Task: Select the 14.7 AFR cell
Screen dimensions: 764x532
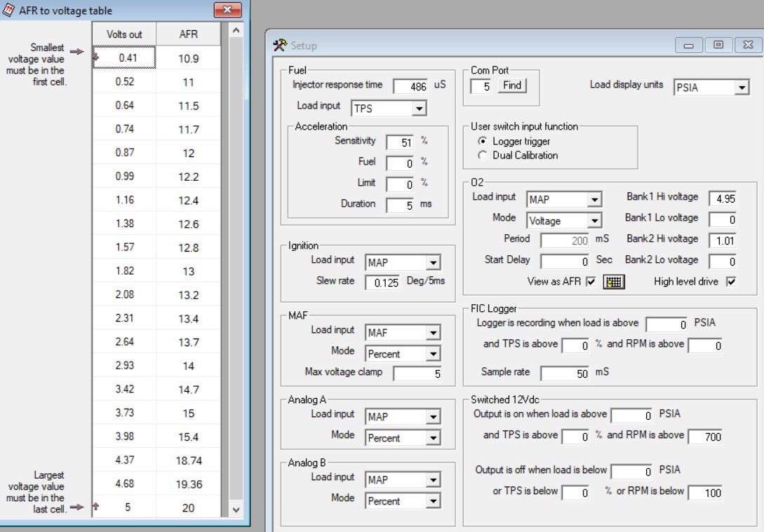Action: click(x=188, y=390)
